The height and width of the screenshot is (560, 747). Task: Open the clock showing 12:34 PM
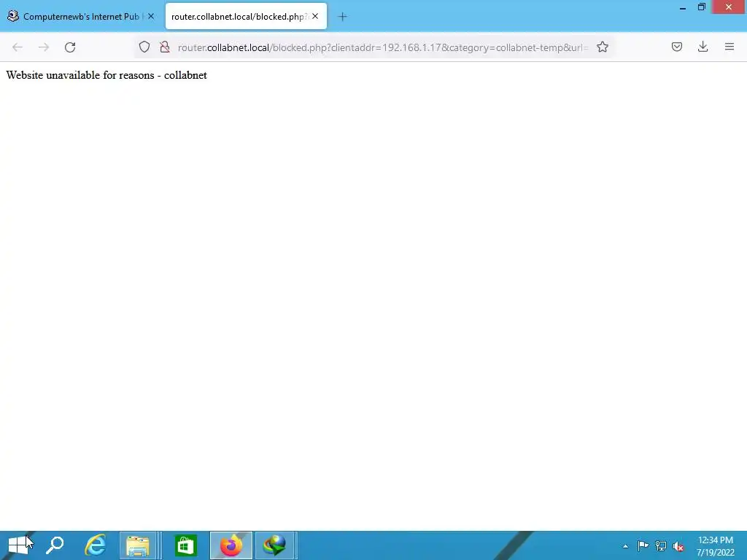[715, 546]
